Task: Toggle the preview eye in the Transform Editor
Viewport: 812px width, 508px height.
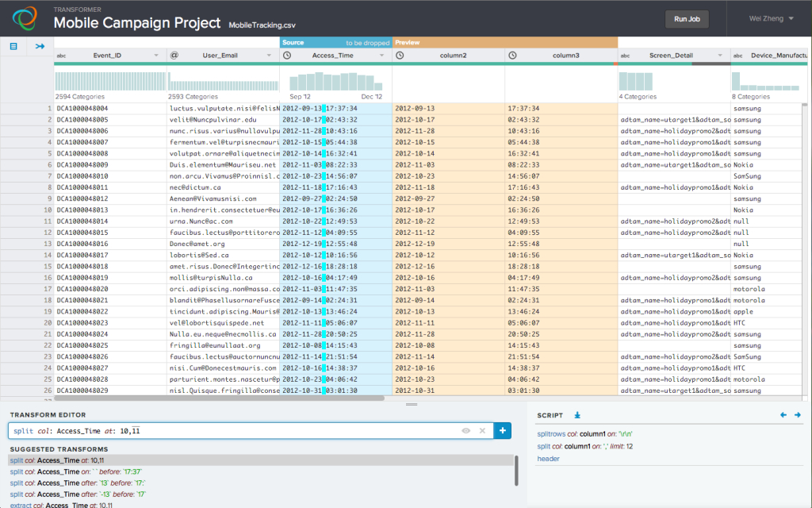Action: coord(466,430)
